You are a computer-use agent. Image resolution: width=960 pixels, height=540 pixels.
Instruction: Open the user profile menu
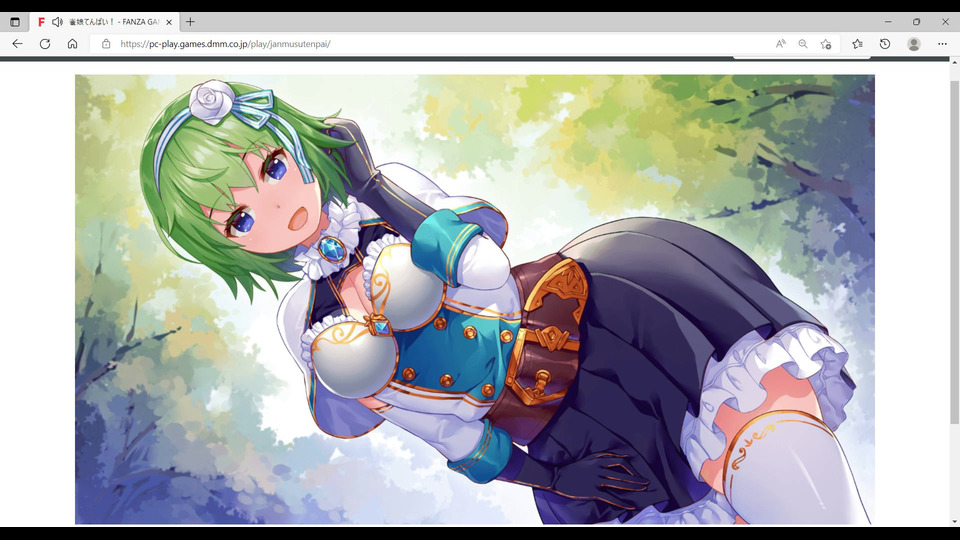pyautogui.click(x=913, y=44)
